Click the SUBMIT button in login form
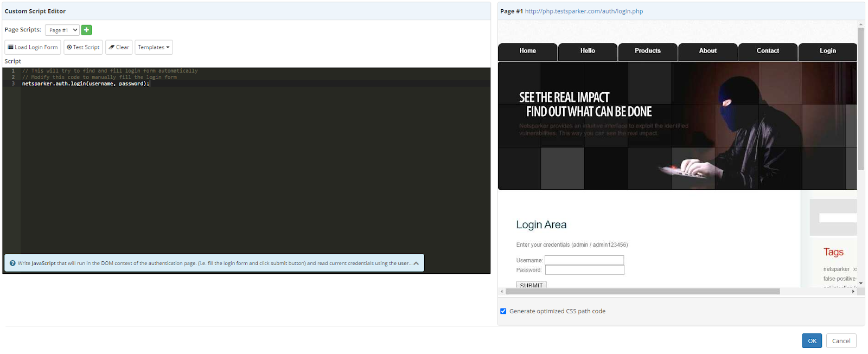Screen dimensions: 868x354 (531, 285)
